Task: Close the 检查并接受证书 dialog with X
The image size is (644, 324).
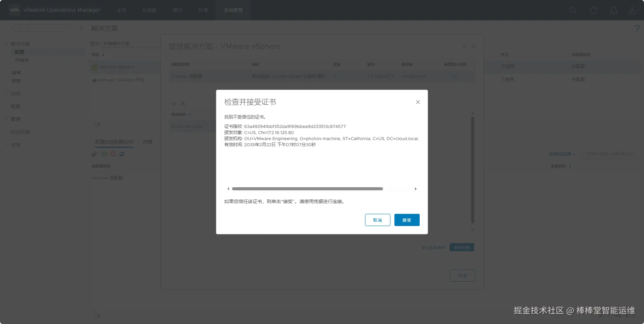Action: click(418, 102)
